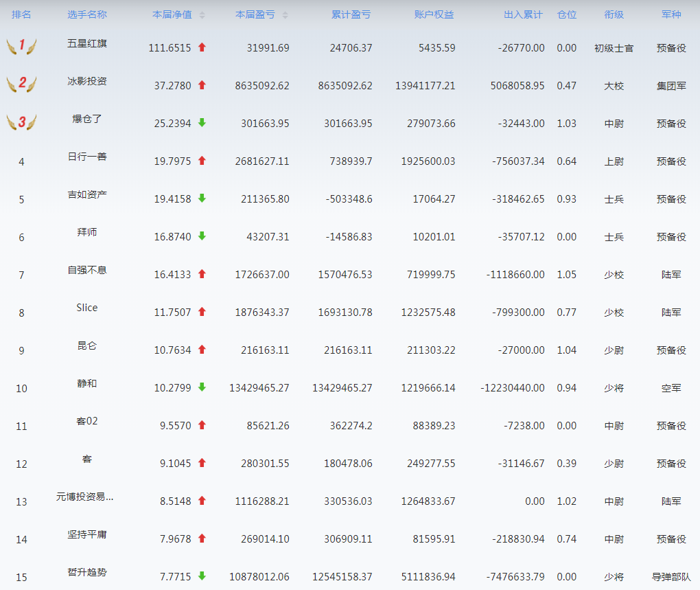
Task: Click the rank 3 laurel badge
Action: click(21, 122)
